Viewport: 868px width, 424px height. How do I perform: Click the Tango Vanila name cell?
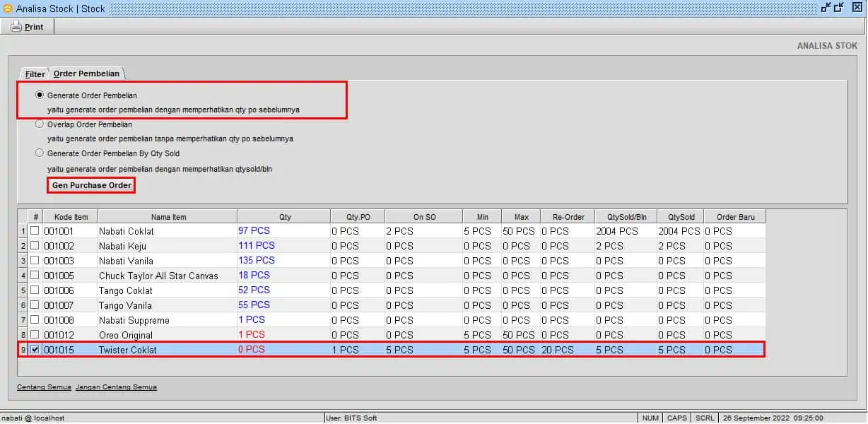pyautogui.click(x=168, y=305)
